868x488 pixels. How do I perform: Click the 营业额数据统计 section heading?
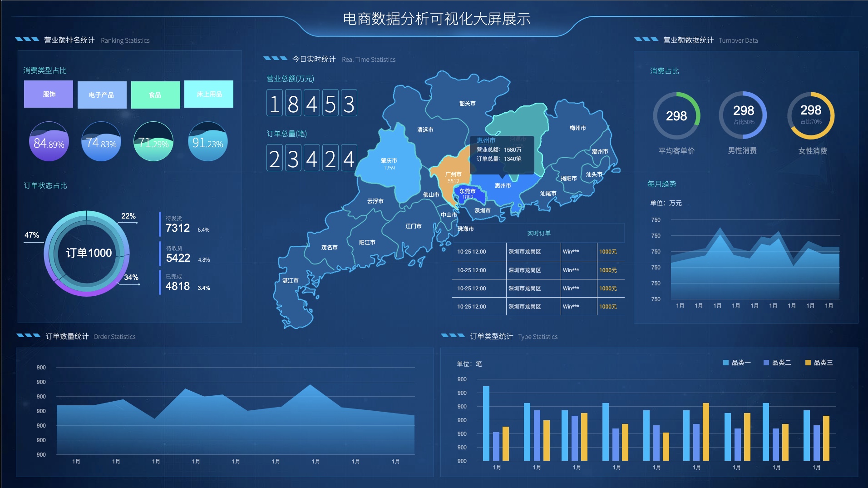point(688,40)
